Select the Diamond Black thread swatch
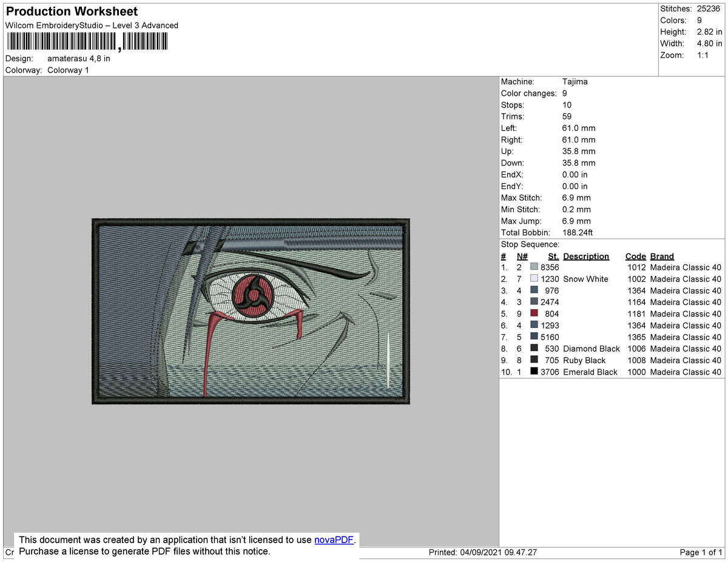Viewport: 728px width, 562px height. tap(534, 349)
